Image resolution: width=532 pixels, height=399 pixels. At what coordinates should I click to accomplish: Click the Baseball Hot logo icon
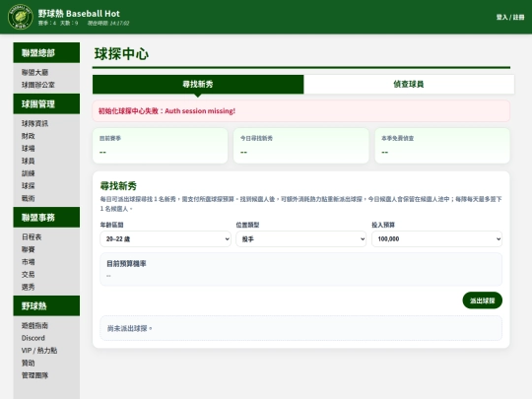21,17
